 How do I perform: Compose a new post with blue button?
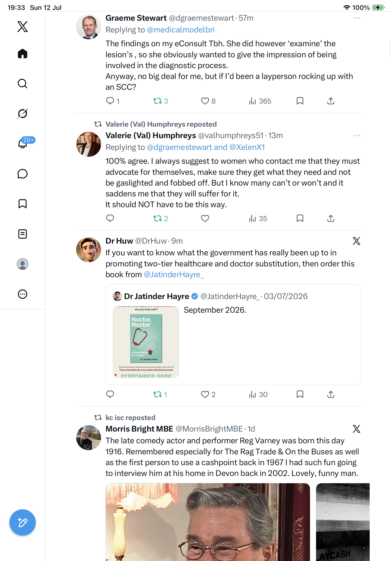pos(23,522)
